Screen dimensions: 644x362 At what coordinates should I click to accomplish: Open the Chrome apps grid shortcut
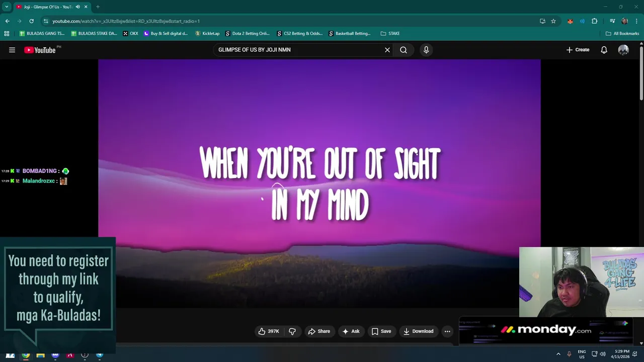7,34
